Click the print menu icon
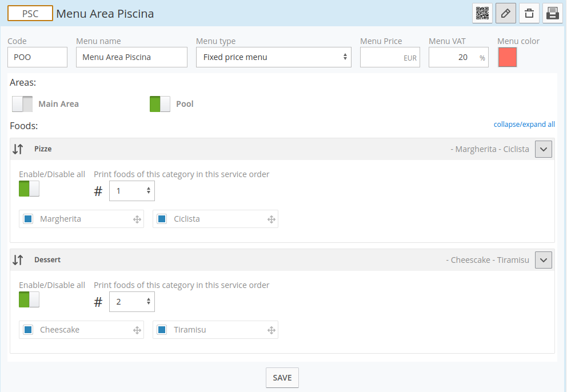This screenshot has width=567, height=392. (x=552, y=13)
